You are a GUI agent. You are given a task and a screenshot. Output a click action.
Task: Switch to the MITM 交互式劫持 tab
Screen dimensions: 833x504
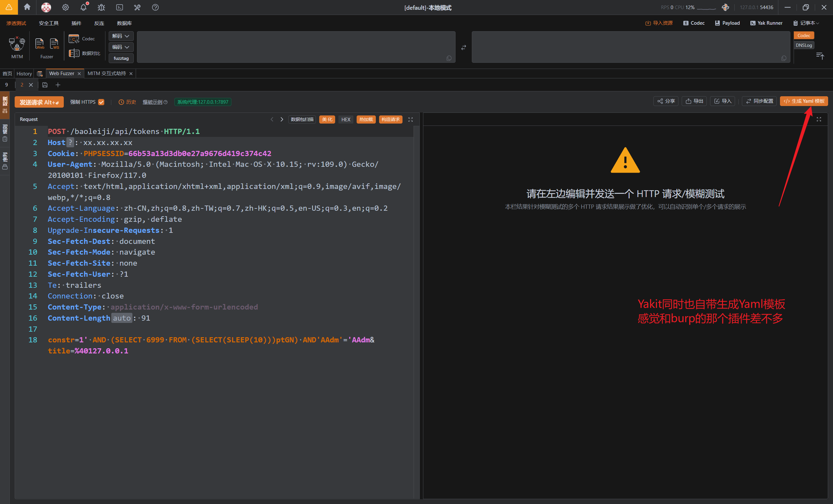[106, 73]
